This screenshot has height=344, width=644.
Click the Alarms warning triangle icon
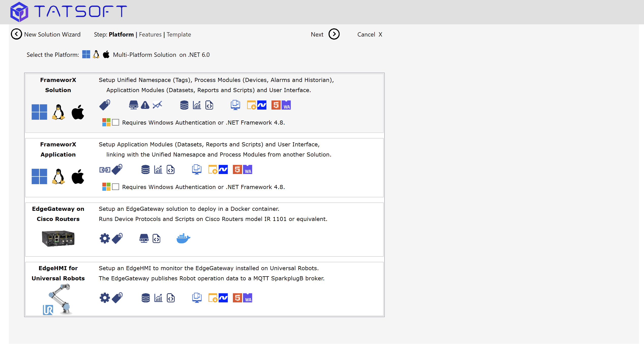(145, 105)
